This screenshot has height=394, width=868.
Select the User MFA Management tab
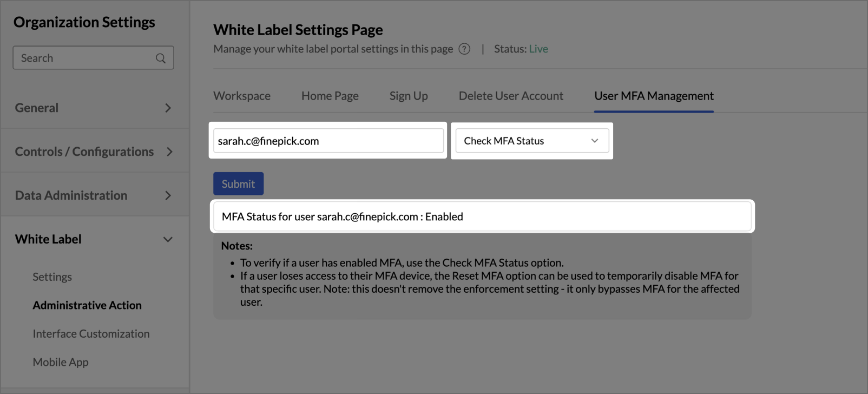[x=654, y=96]
